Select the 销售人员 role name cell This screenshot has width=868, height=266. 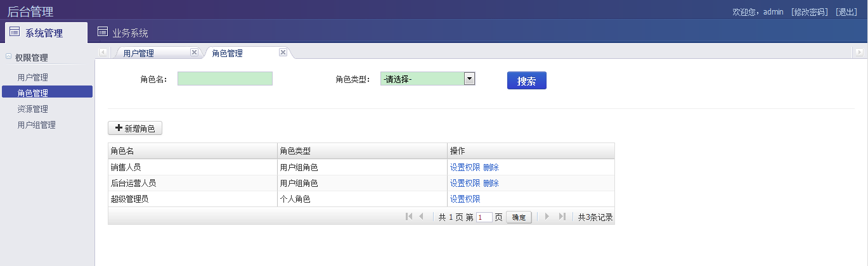pos(193,167)
